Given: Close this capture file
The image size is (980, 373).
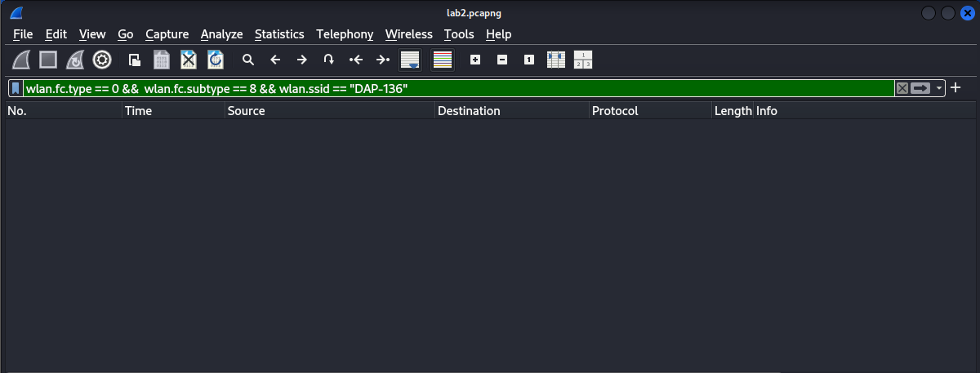Looking at the screenshot, I should (x=189, y=60).
